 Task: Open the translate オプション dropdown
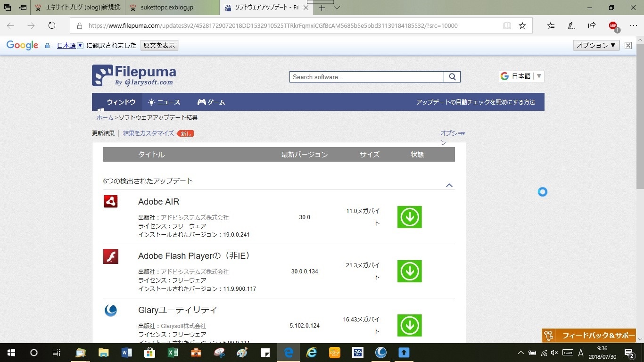pyautogui.click(x=596, y=45)
